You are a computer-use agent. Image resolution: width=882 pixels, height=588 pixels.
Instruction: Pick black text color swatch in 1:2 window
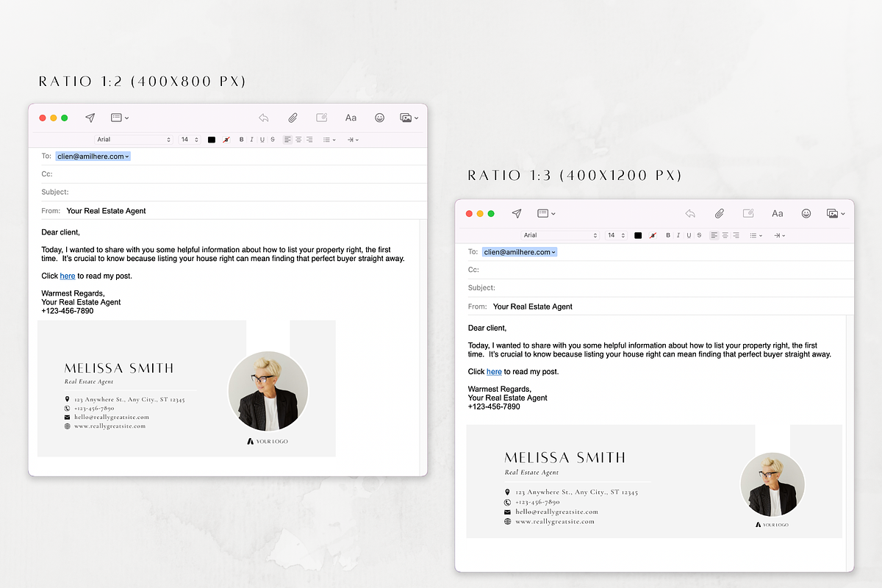click(212, 140)
